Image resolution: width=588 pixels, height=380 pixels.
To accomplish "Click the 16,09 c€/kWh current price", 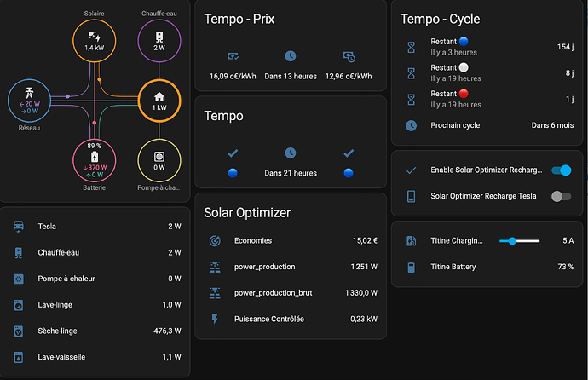I will click(233, 76).
